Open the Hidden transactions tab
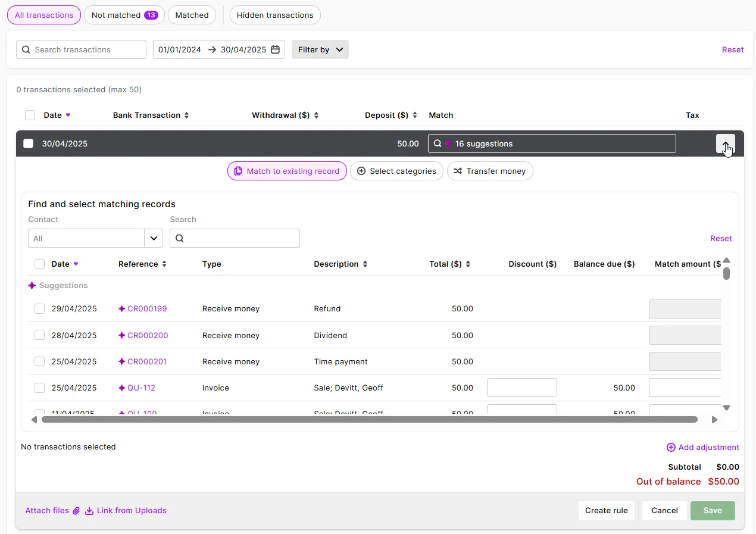Image resolution: width=756 pixels, height=534 pixels. (x=274, y=14)
